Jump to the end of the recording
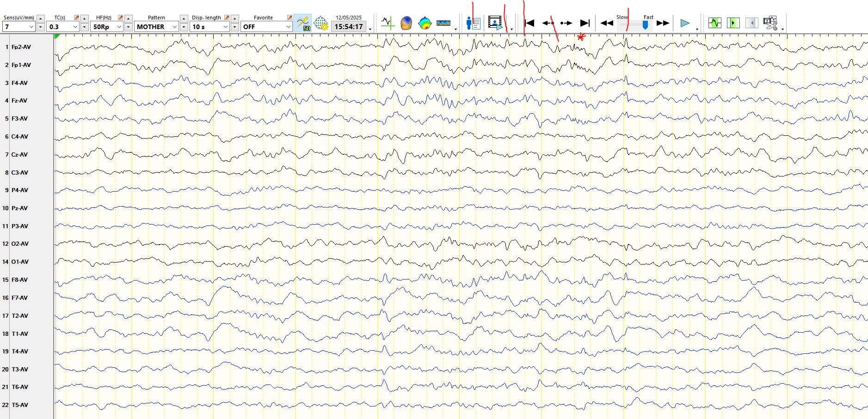The height and width of the screenshot is (419, 868). point(585,23)
